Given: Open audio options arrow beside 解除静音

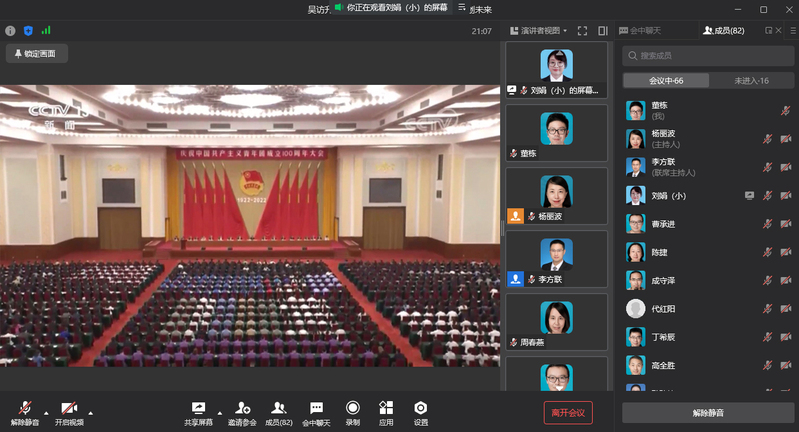Looking at the screenshot, I should click(x=45, y=410).
